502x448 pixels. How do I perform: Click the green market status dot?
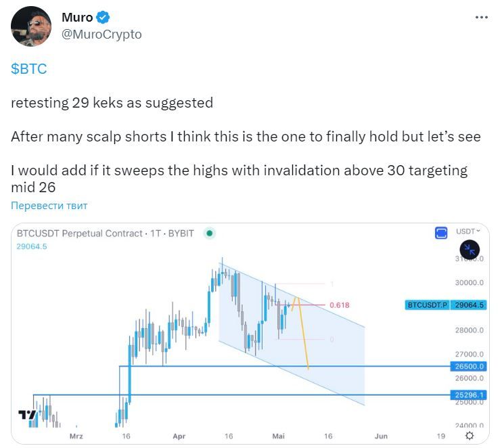tap(210, 233)
